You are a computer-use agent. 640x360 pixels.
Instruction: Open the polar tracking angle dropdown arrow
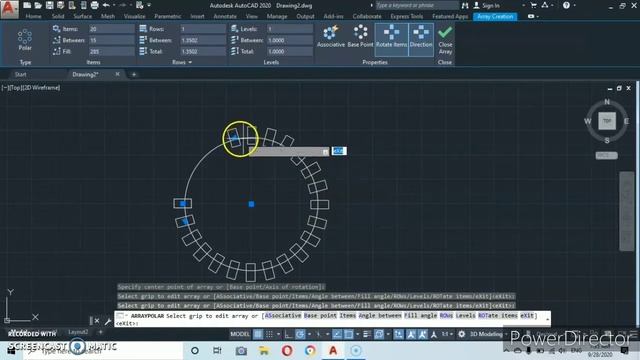309,334
